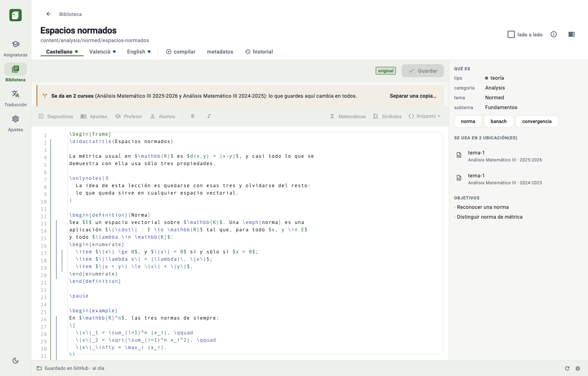Insert Alumno block from toolbar
588x376 pixels.
pos(163,116)
